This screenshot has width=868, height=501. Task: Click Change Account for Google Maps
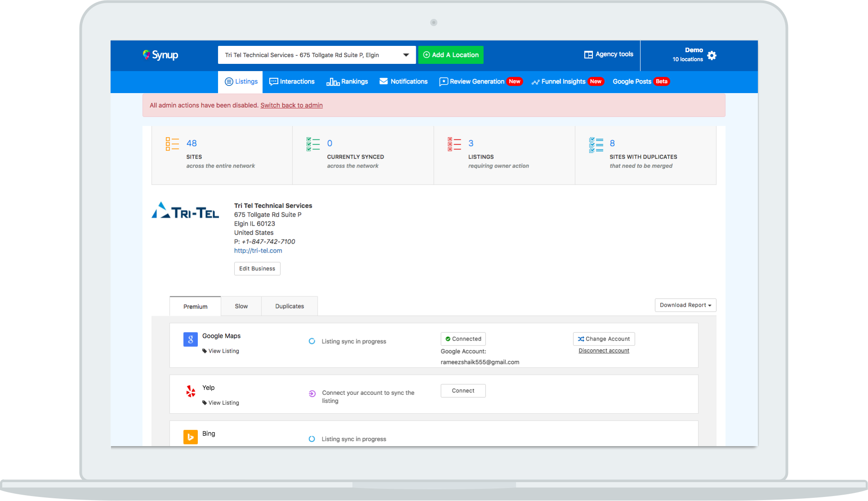(604, 339)
